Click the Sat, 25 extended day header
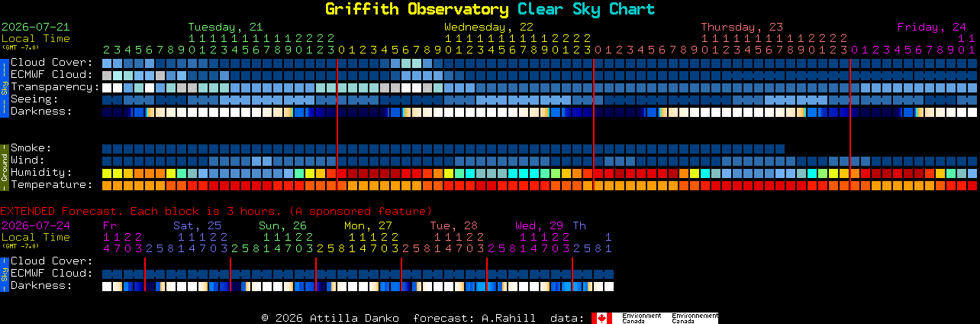 pyautogui.click(x=197, y=225)
